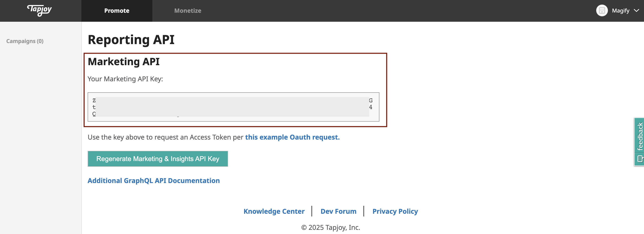Visit the Knowledge Center

point(274,211)
